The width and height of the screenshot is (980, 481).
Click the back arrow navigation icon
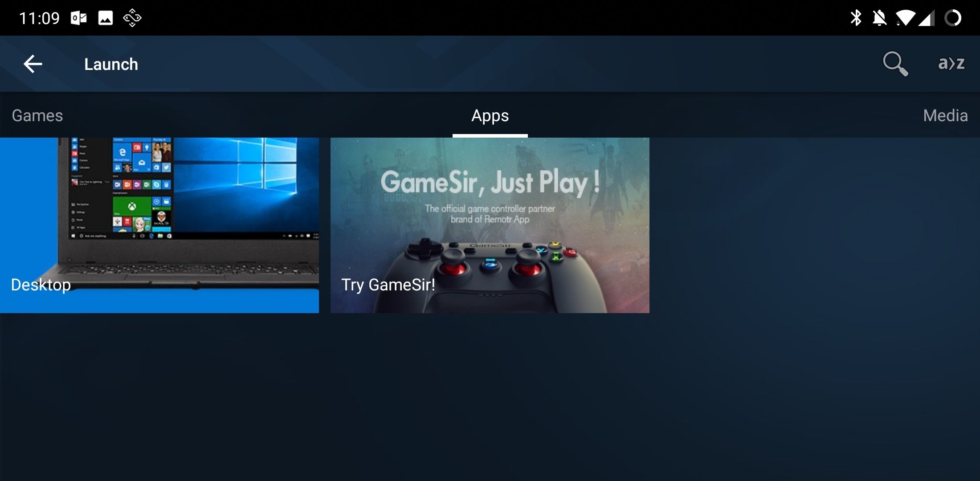tap(33, 63)
